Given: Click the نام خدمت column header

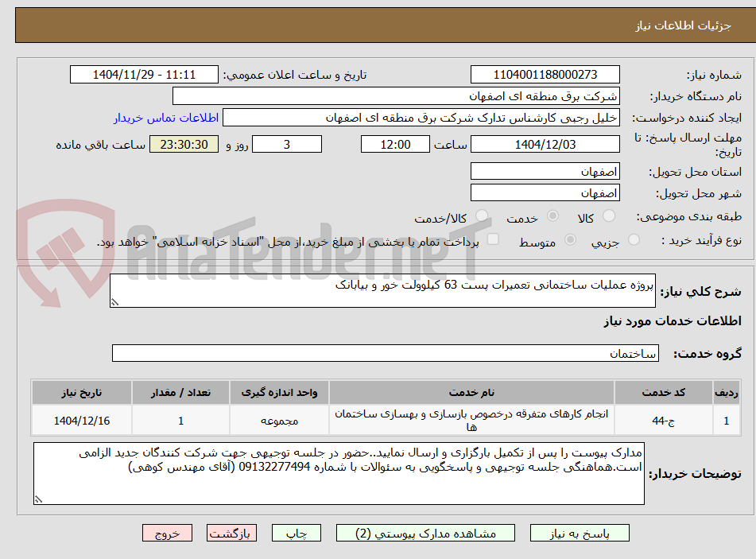Looking at the screenshot, I should [x=471, y=393].
